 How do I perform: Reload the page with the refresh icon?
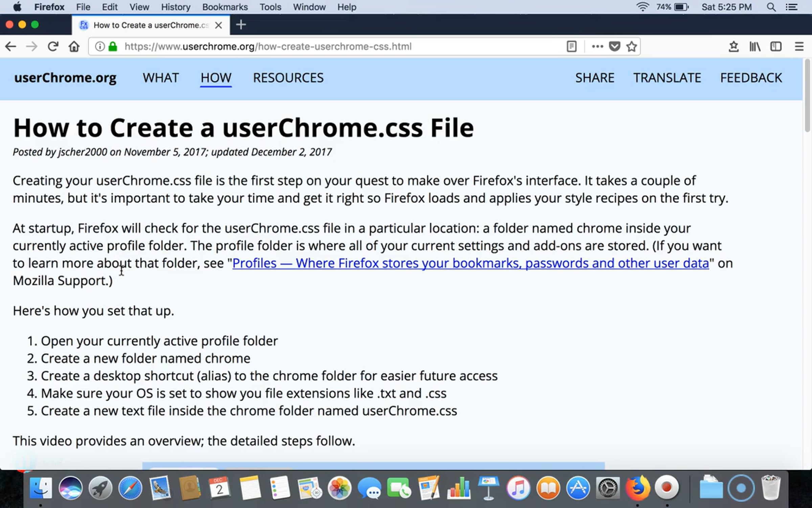(53, 46)
